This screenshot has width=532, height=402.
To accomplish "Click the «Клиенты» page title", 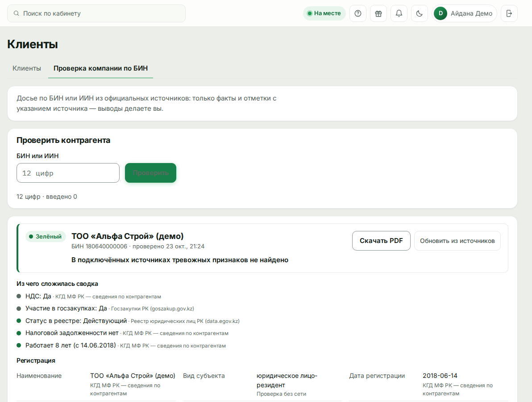I will pyautogui.click(x=33, y=44).
